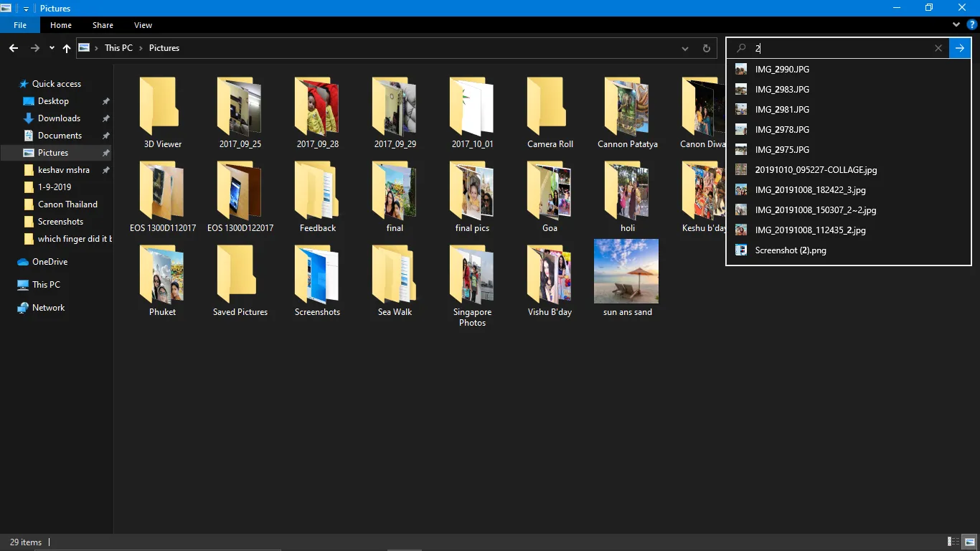Expand the address bar history dropdown

685,48
